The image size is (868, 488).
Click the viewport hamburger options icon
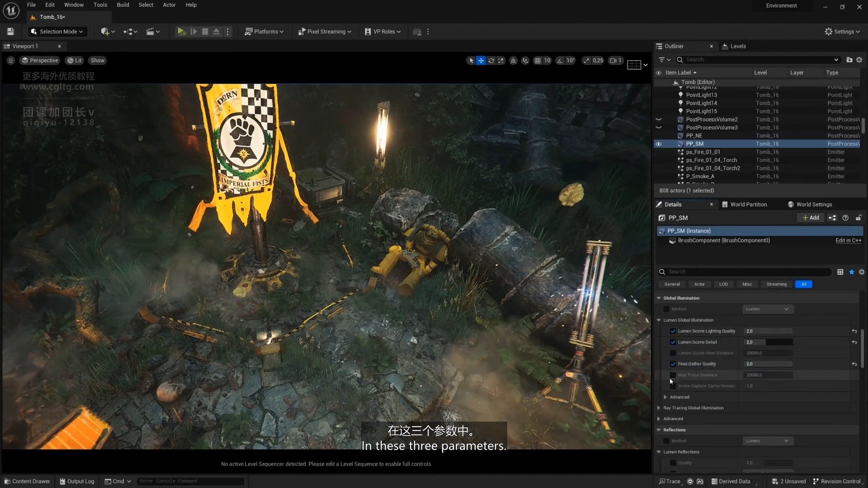[11, 61]
